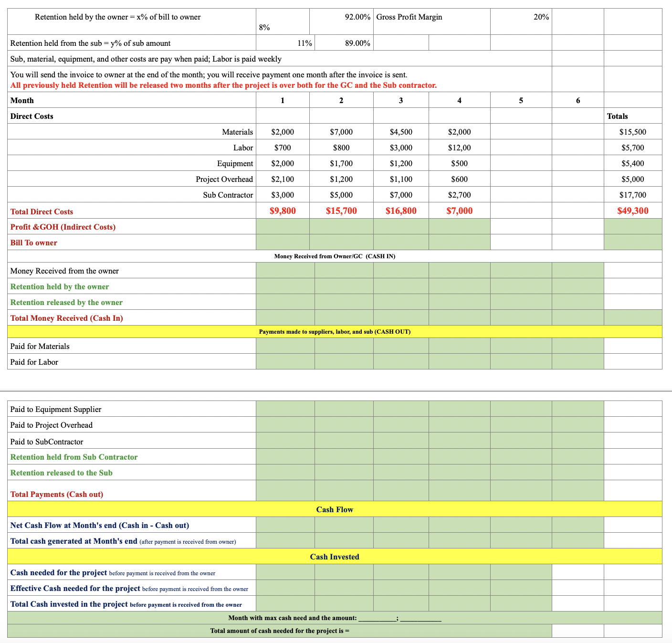Click the Total Money Received (Cash In) label
The image size is (672, 643).
pyautogui.click(x=67, y=318)
